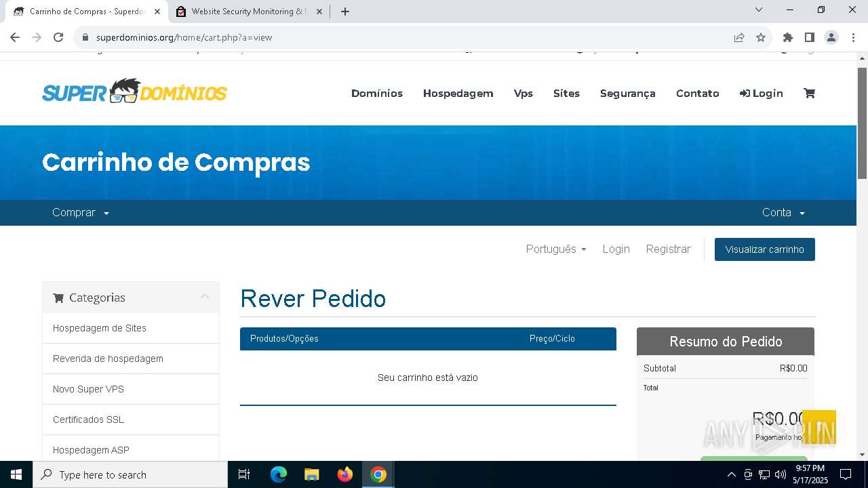The height and width of the screenshot is (488, 868).
Task: Close the Carrinho de Compras tab
Action: click(157, 12)
